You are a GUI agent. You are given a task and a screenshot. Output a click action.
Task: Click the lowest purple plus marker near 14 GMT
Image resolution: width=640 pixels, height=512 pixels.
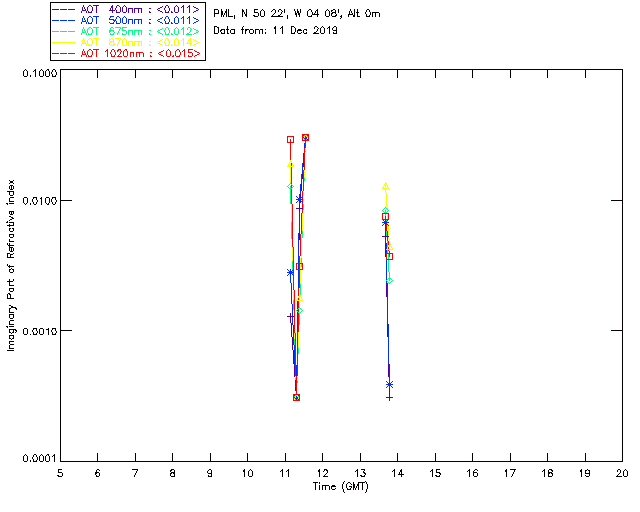[x=389, y=398]
